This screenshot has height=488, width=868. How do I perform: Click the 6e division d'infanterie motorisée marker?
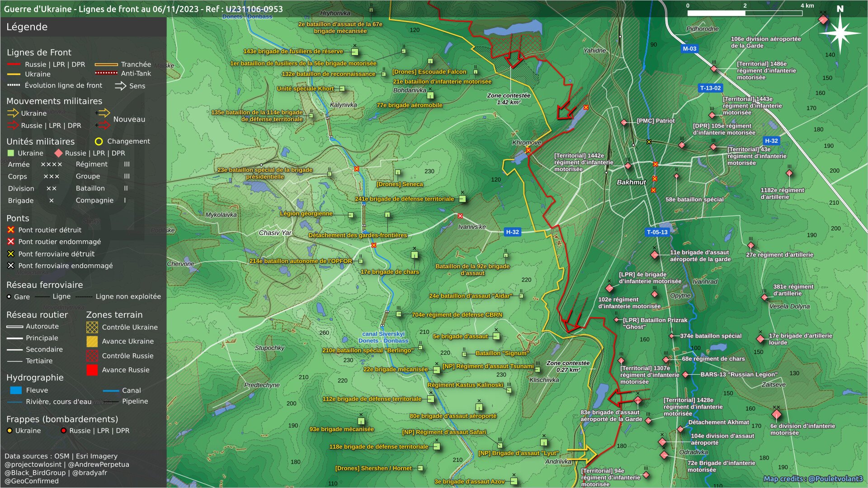click(776, 414)
